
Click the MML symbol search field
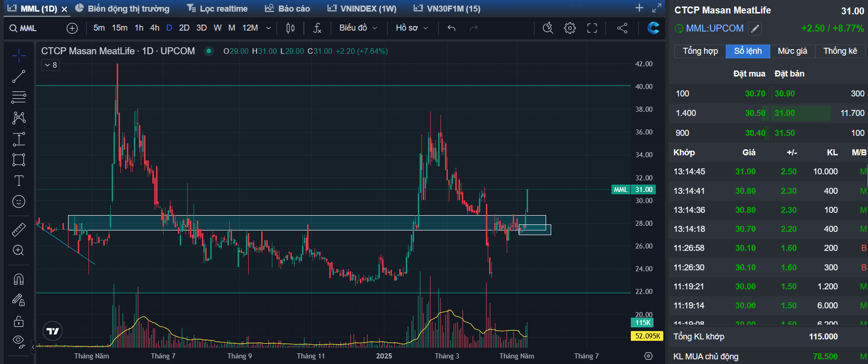click(x=35, y=28)
